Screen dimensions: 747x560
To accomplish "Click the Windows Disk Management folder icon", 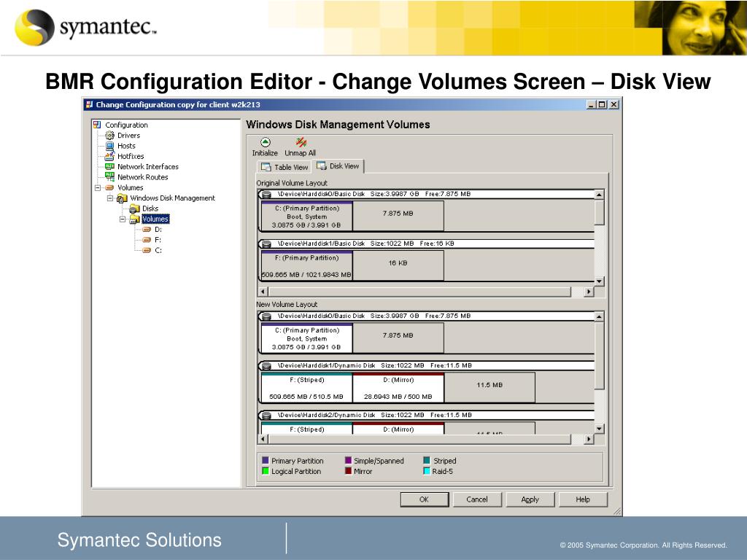I will click(122, 198).
